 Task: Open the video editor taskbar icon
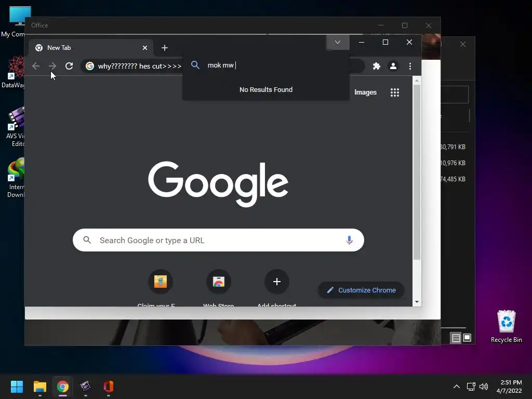pos(86,387)
